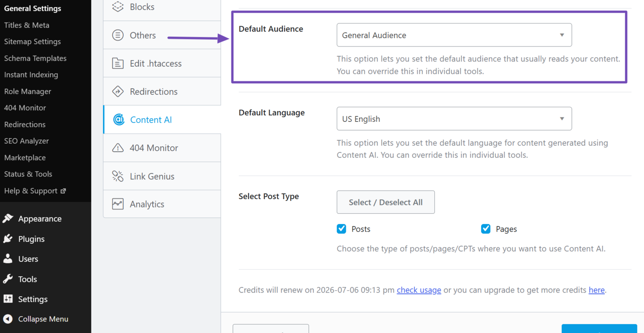Click the Settings sliders icon
Screen dimensions: 644x333
click(x=8, y=299)
